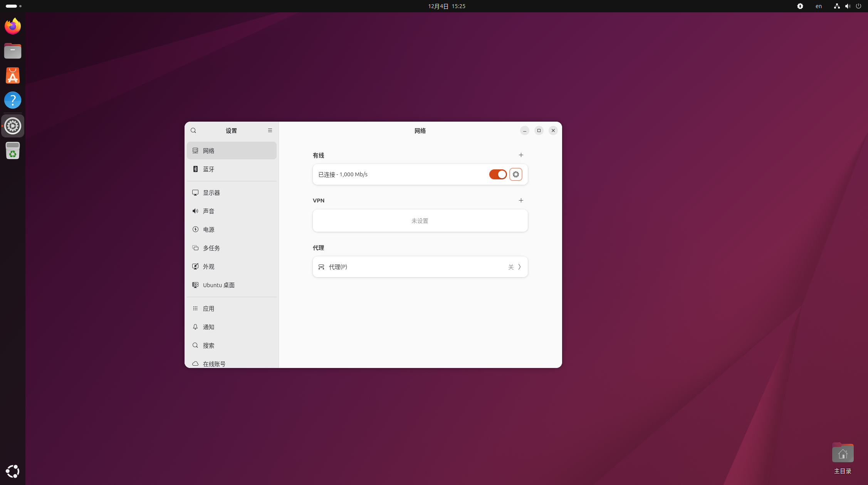The image size is (868, 485).
Task: Open Firefox from the dock
Action: [13, 26]
